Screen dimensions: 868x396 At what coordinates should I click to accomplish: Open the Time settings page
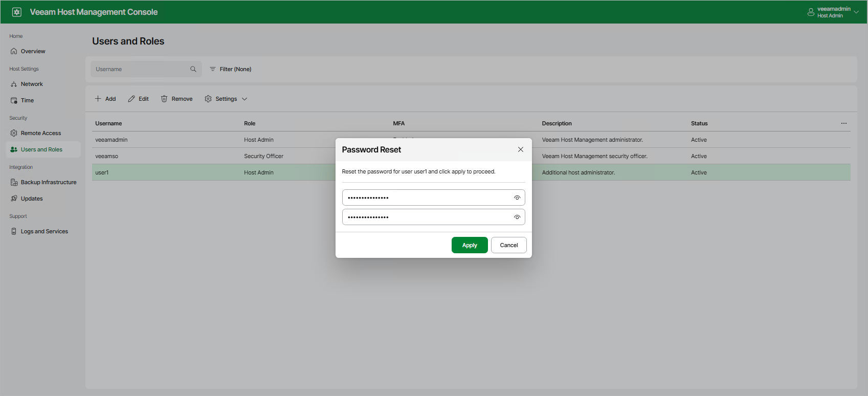pyautogui.click(x=43, y=100)
